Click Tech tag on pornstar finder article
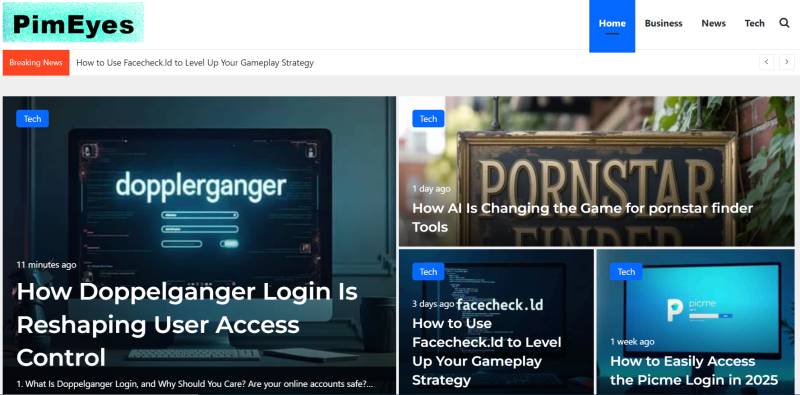This screenshot has height=395, width=800. pos(428,119)
